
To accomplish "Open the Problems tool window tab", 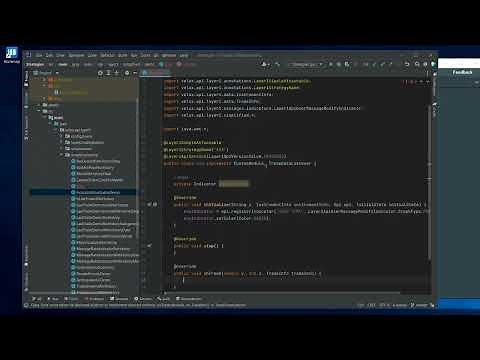I will pos(94,299).
